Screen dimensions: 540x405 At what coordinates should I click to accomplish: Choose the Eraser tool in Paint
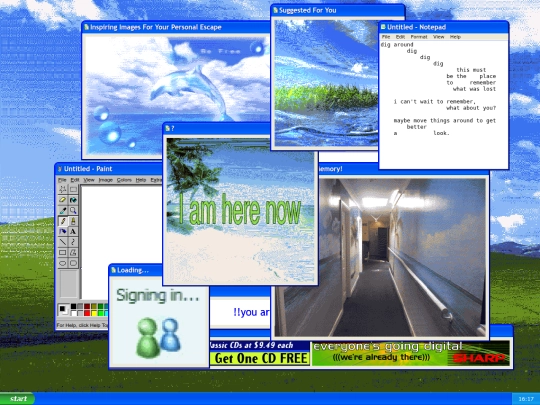tap(62, 200)
